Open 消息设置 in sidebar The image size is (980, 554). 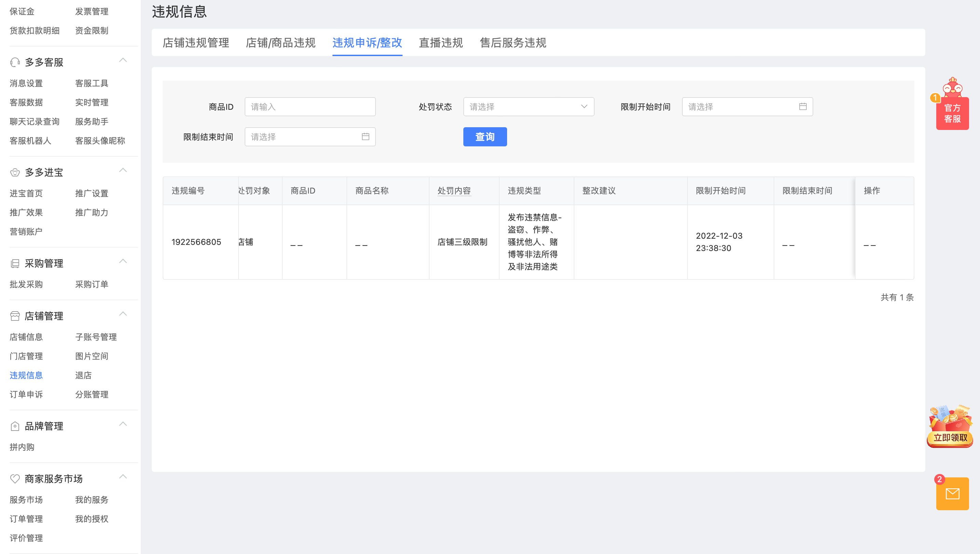pos(26,83)
